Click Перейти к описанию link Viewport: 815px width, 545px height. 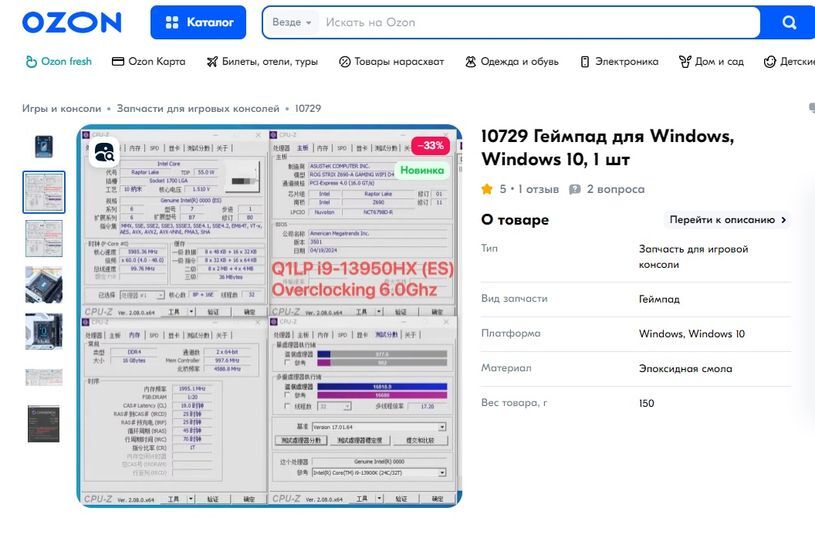(x=727, y=220)
